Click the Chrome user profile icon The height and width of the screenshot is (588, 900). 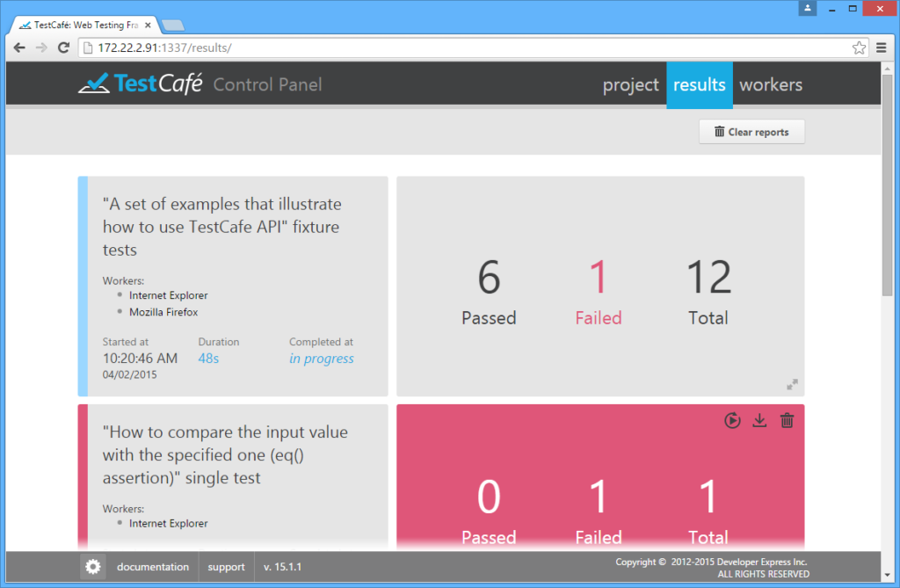pyautogui.click(x=807, y=8)
